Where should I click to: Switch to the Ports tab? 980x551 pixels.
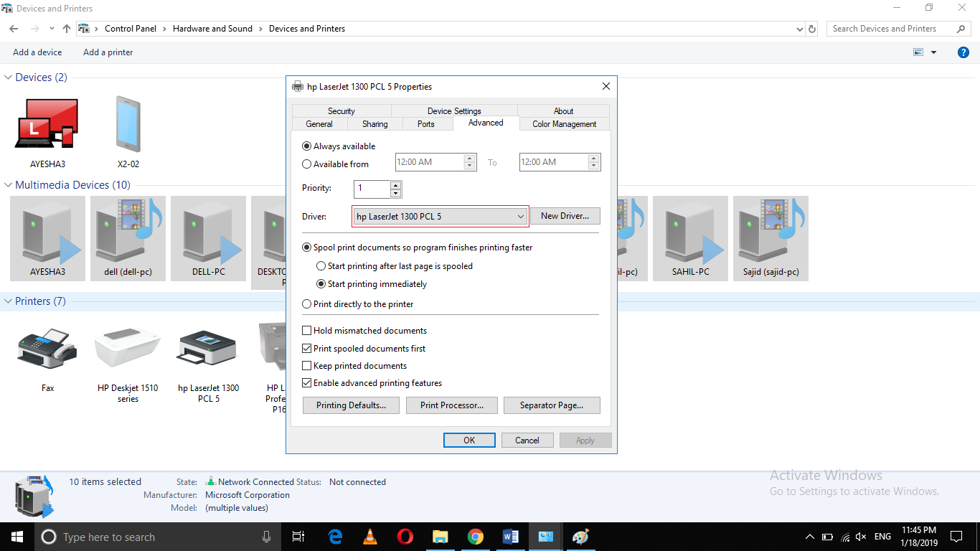pyautogui.click(x=427, y=123)
